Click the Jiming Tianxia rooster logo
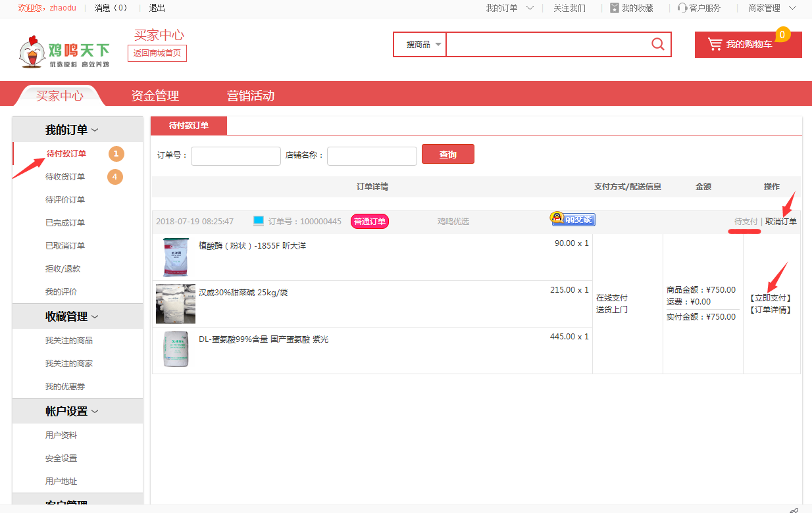Image resolution: width=812 pixels, height=513 pixels. (64, 51)
